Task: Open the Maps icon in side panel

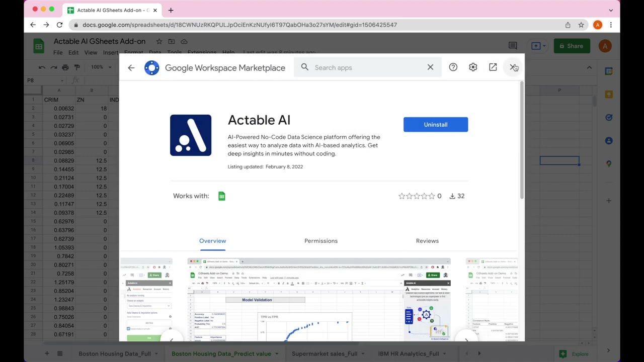Action: 609,164
